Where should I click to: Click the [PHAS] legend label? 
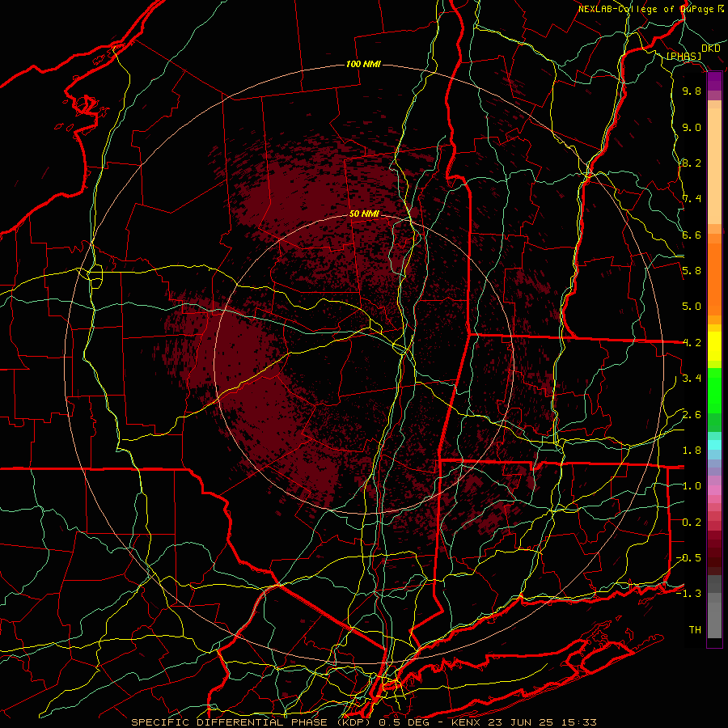click(x=684, y=57)
